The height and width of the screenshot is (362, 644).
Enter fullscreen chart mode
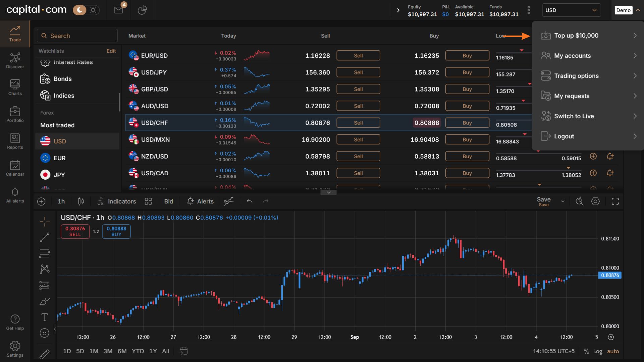[615, 201]
